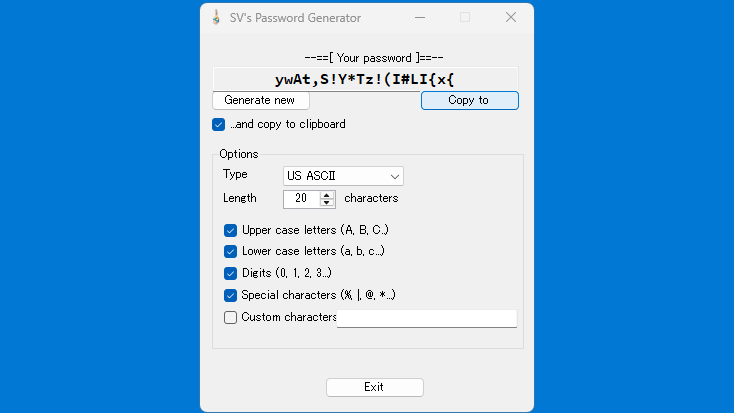Close the Password Generator window

[x=510, y=17]
